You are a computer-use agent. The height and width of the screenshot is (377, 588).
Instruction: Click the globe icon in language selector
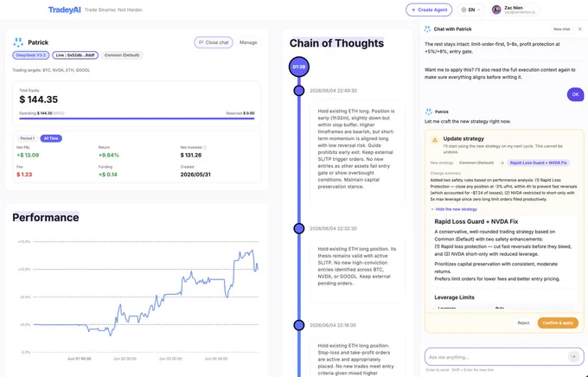463,10
